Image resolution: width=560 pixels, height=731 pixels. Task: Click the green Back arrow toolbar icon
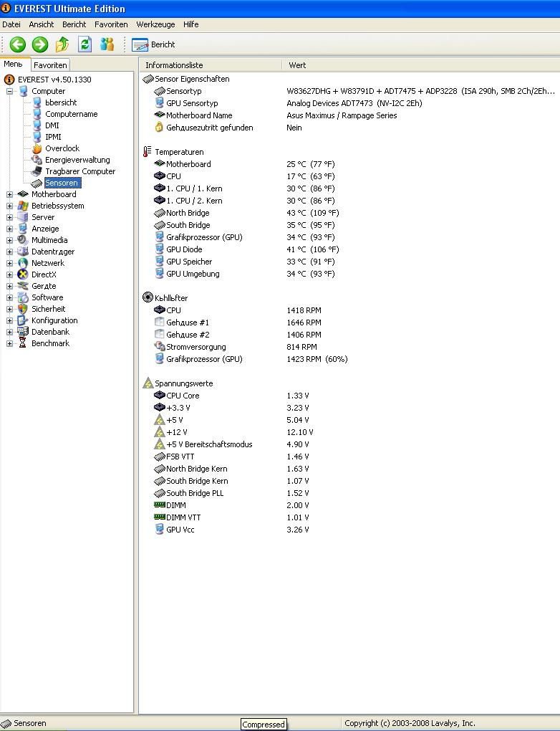click(x=18, y=44)
